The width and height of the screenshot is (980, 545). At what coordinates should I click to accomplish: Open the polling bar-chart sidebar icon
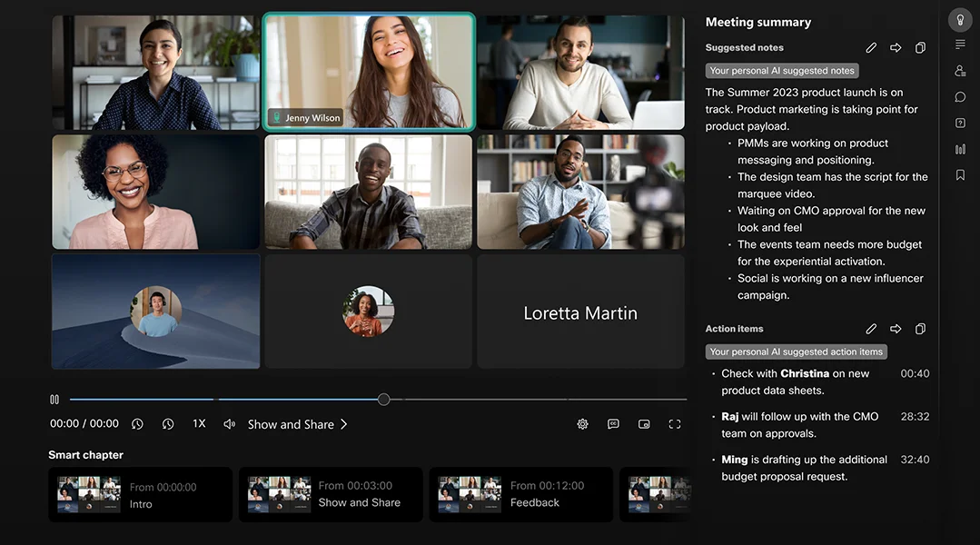click(x=960, y=149)
